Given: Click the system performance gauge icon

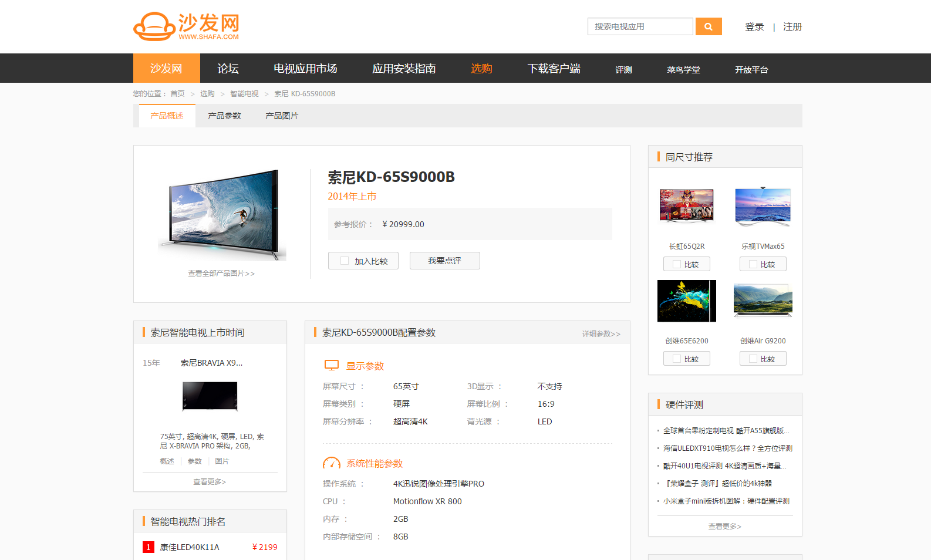Looking at the screenshot, I should click(332, 463).
